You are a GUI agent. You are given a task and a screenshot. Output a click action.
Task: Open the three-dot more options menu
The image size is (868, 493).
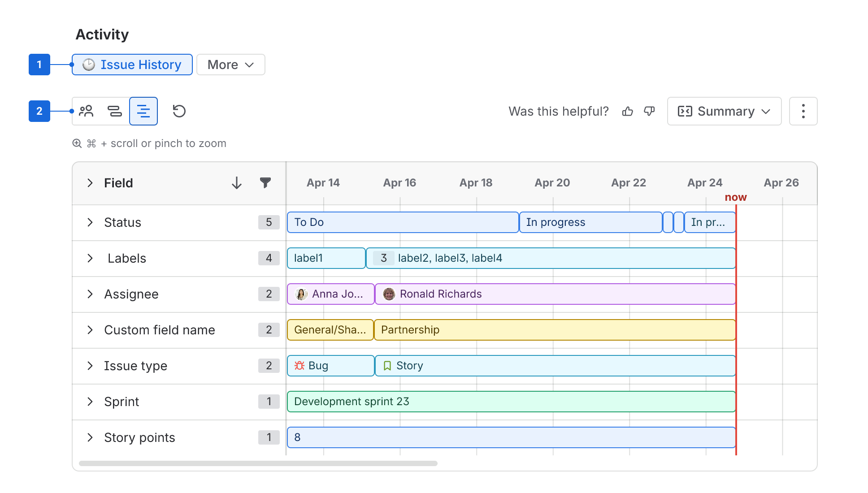tap(803, 111)
